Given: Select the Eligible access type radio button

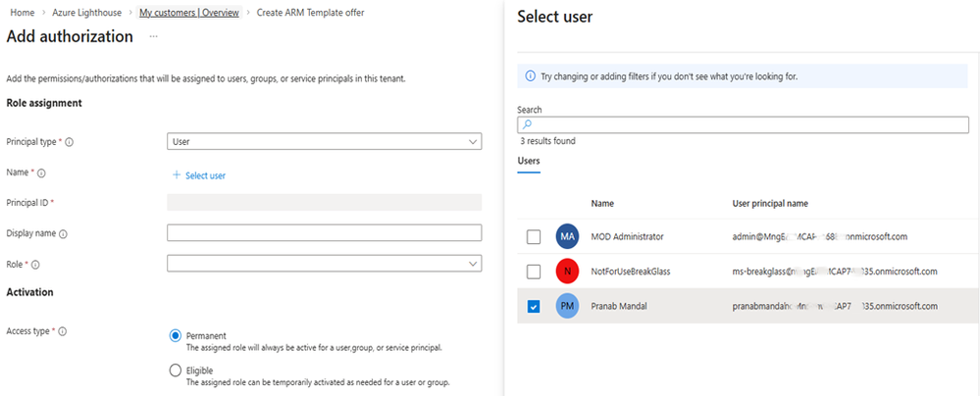Looking at the screenshot, I should tap(177, 371).
